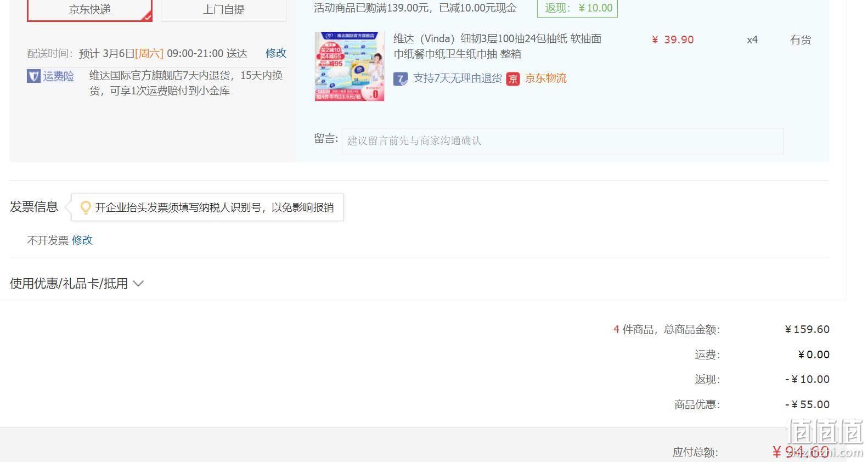Image resolution: width=868 pixels, height=462 pixels.
Task: Click the 有货 stock status
Action: tap(801, 40)
